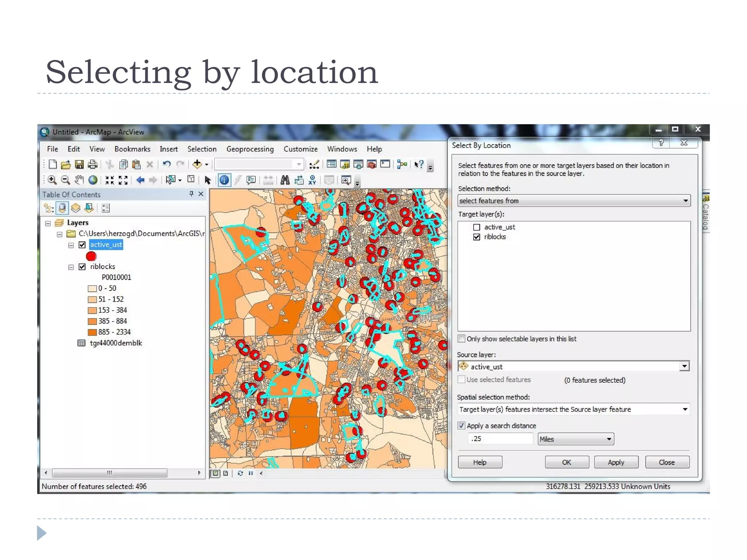747x560 pixels.
Task: Go back to previous extent arrow
Action: 140,180
